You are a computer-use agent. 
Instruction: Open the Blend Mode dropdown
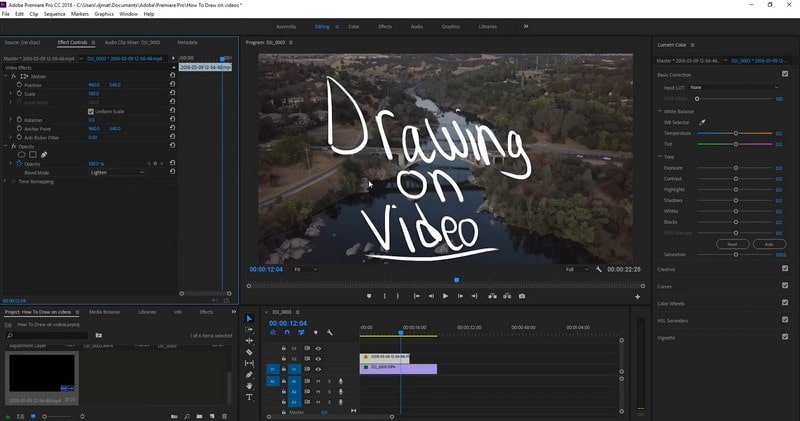coord(116,172)
